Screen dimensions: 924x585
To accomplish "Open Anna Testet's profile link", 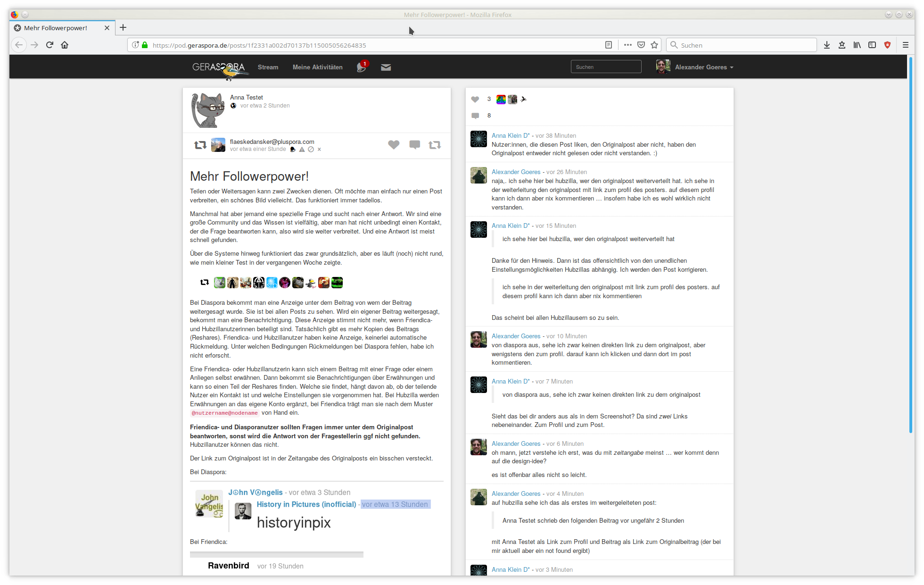I will coord(247,97).
